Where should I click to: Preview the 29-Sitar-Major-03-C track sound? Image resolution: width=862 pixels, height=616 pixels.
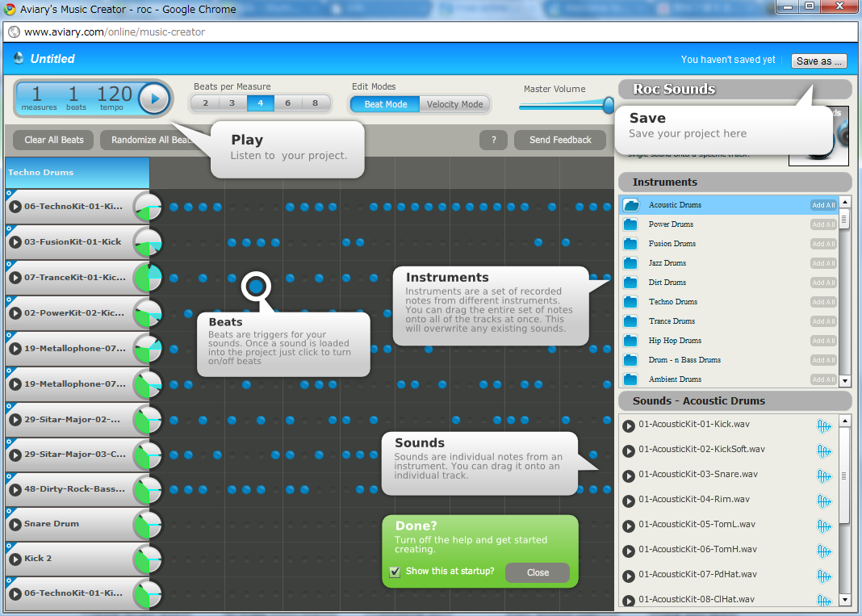tap(15, 455)
